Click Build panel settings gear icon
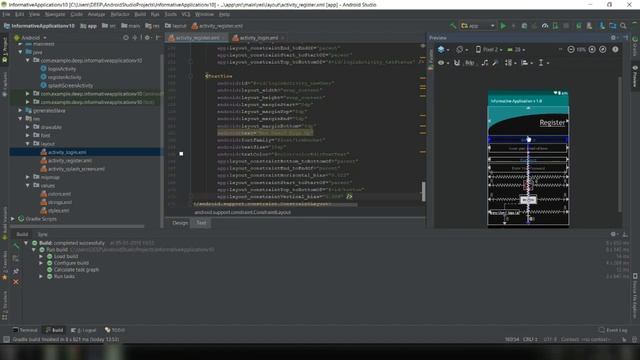Image resolution: width=640 pixels, height=360 pixels. pos(613,234)
